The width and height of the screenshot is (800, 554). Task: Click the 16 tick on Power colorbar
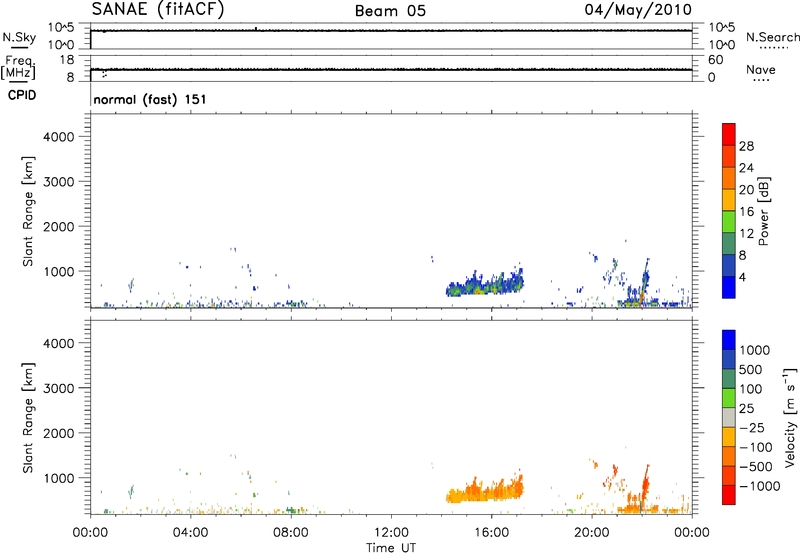coord(746,212)
